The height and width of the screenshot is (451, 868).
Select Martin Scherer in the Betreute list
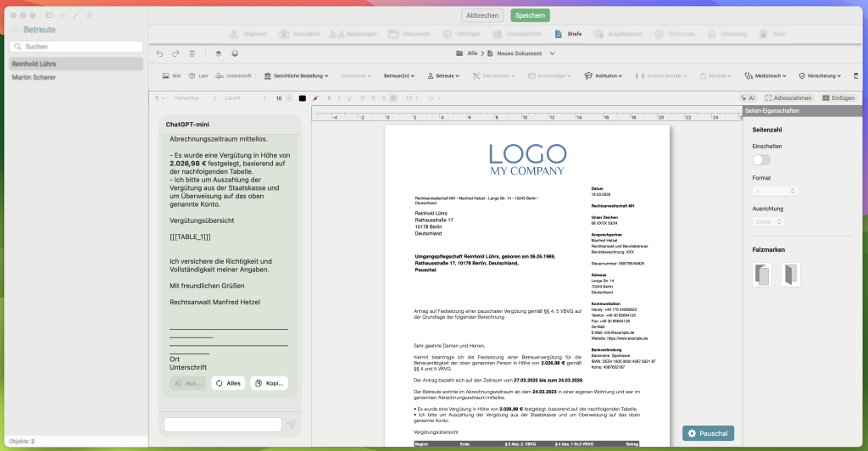click(34, 77)
